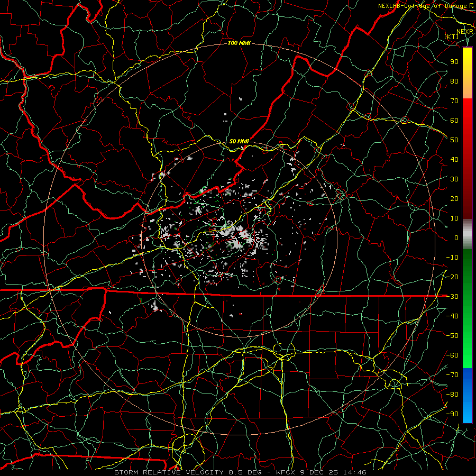Screen dimensions: 476x476
Task: Click the 100 NMI range ring label
Action: coord(239,43)
